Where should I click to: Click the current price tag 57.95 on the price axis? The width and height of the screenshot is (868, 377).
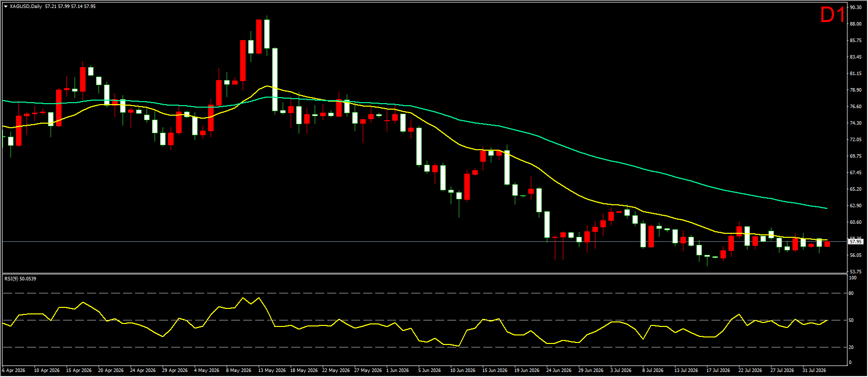coord(856,242)
